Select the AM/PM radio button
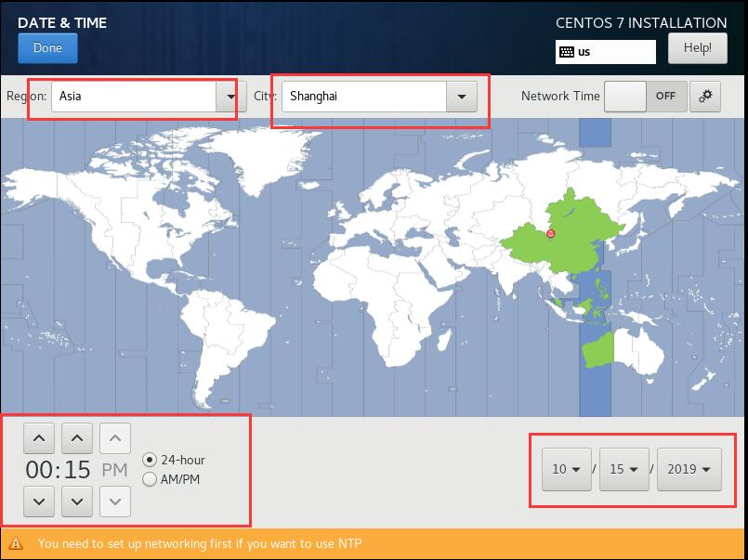Screen dimensions: 748x560 [x=150, y=479]
